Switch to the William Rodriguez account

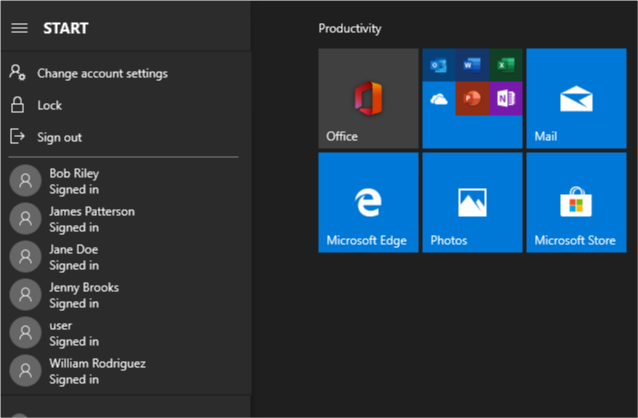(x=126, y=371)
